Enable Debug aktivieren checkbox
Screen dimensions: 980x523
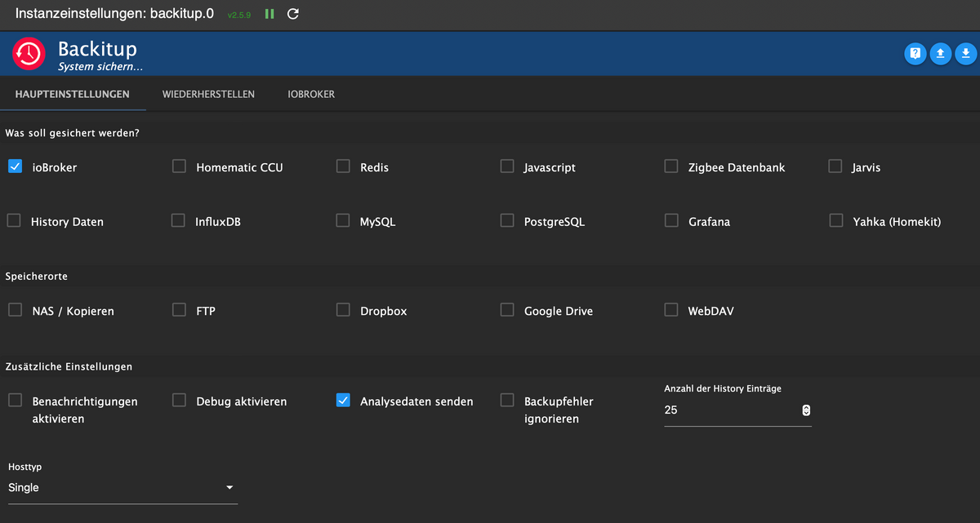point(179,401)
